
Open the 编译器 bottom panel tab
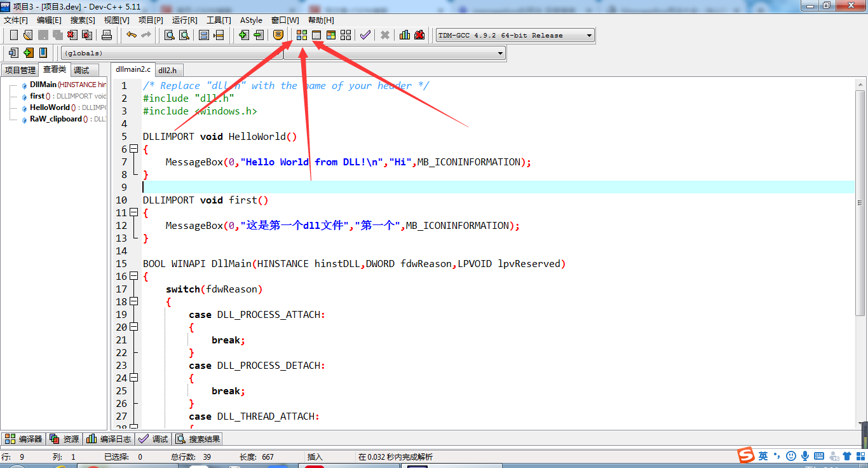pyautogui.click(x=24, y=439)
